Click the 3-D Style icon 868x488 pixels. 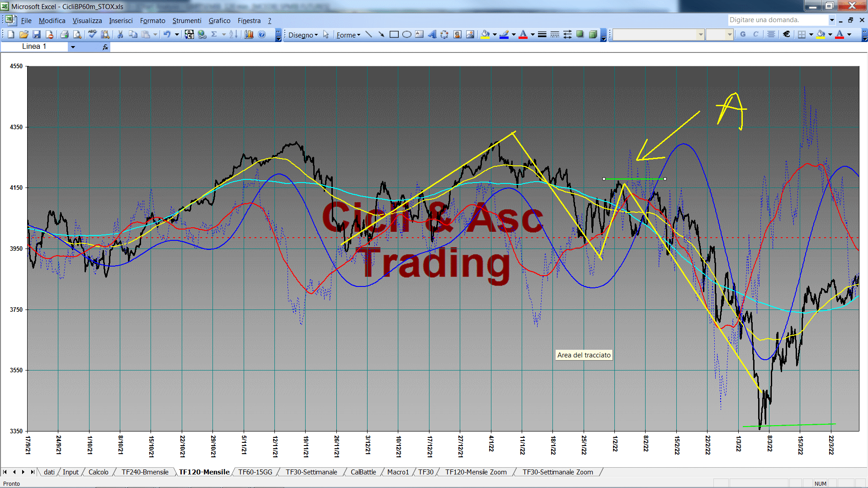tap(593, 34)
